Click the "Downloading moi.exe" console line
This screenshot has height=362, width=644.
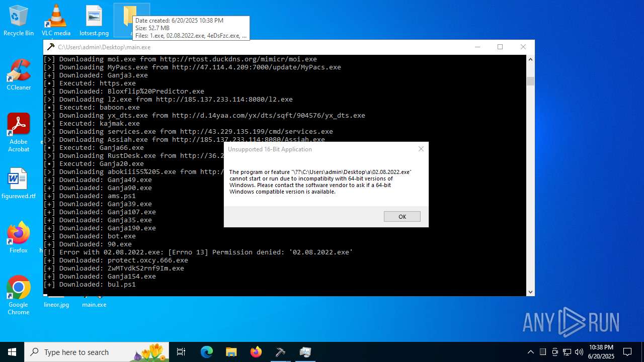(x=180, y=59)
